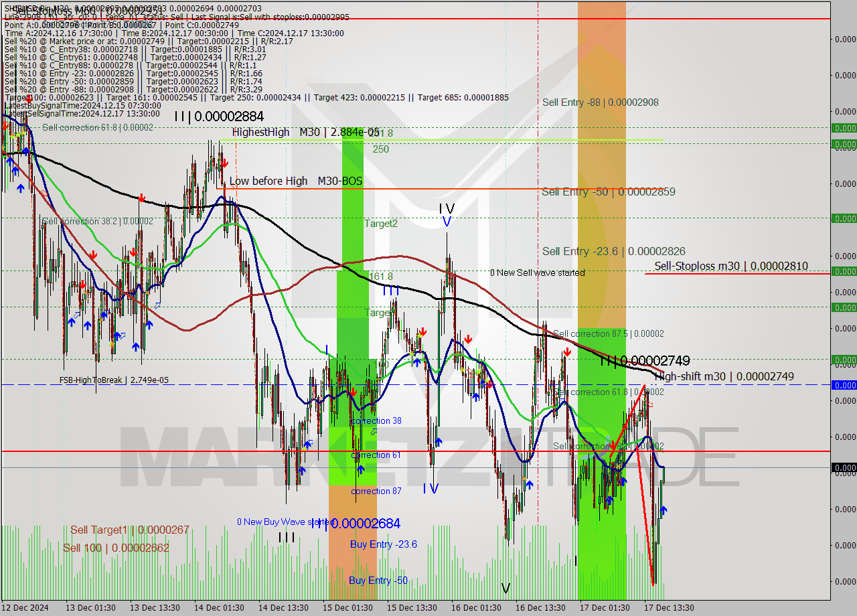Image resolution: width=857 pixels, height=616 pixels.
Task: Select the 'Sell-Stoploss m30 | 0.00002810' label
Action: tap(731, 266)
